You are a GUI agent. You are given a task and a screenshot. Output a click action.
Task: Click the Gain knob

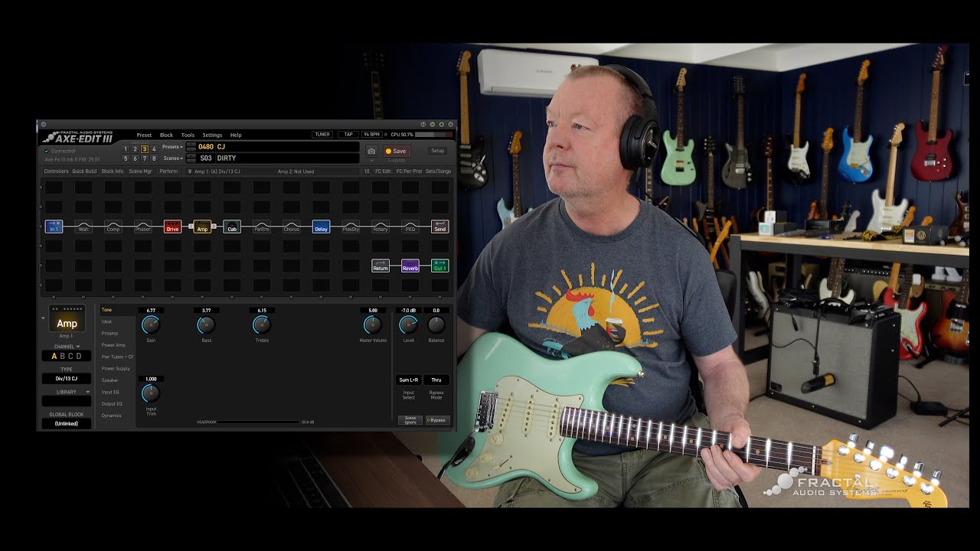tap(151, 325)
